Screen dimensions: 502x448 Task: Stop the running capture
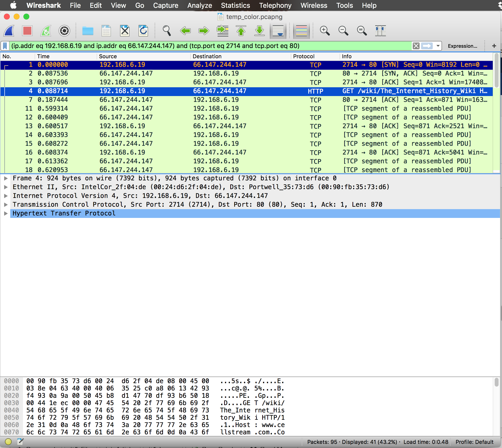pyautogui.click(x=27, y=31)
